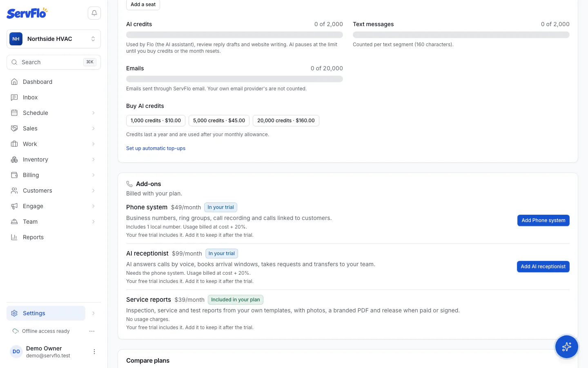
Task: Open Demo Owner account options menu
Action: [94, 352]
